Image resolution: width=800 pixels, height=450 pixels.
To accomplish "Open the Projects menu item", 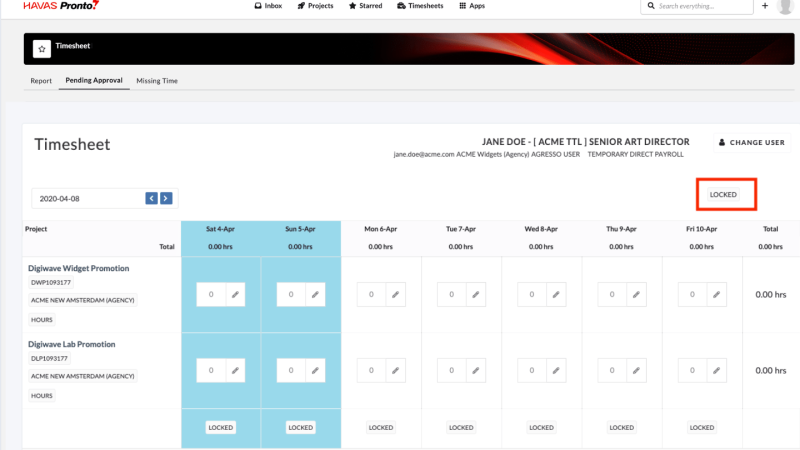I will (315, 6).
